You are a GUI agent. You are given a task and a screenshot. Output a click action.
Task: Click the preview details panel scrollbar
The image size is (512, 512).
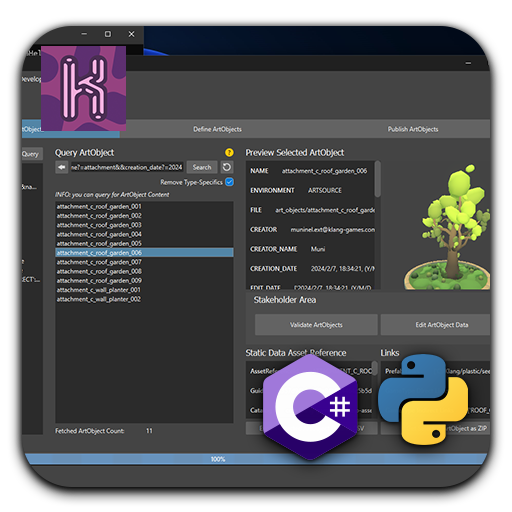(377, 179)
